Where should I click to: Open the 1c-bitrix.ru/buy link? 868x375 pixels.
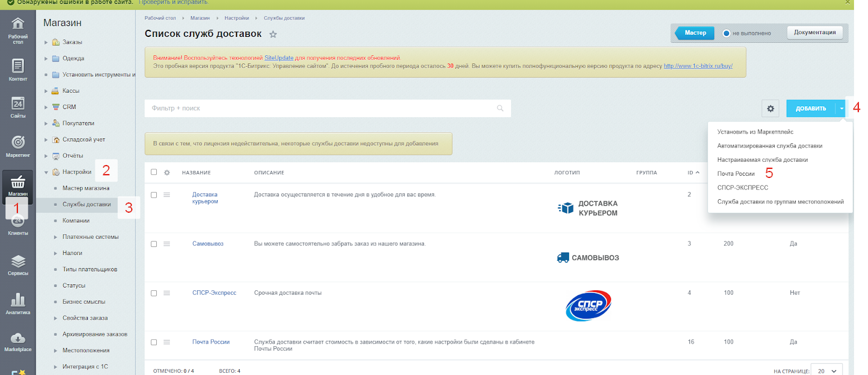click(x=698, y=66)
